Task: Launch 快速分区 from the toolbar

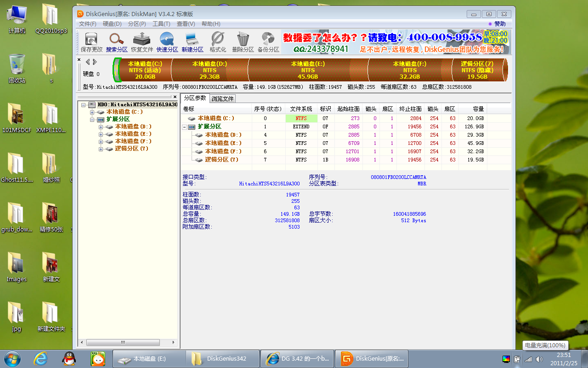Action: point(167,42)
